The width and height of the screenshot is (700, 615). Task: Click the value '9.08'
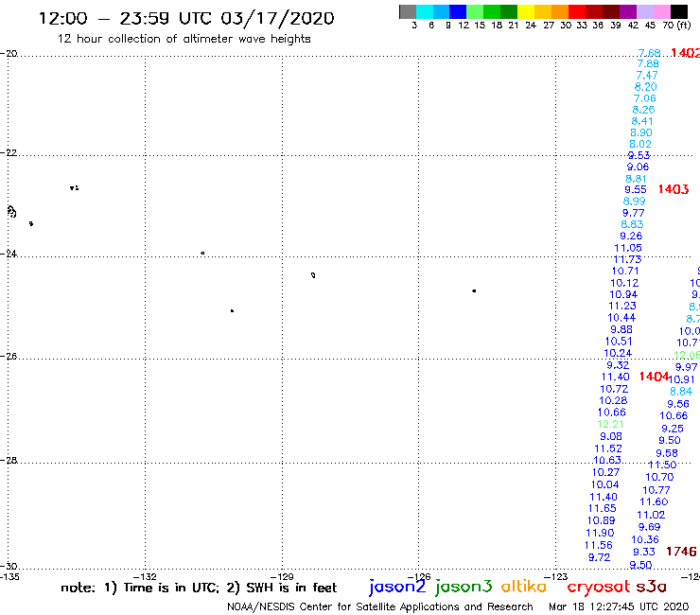click(x=611, y=436)
